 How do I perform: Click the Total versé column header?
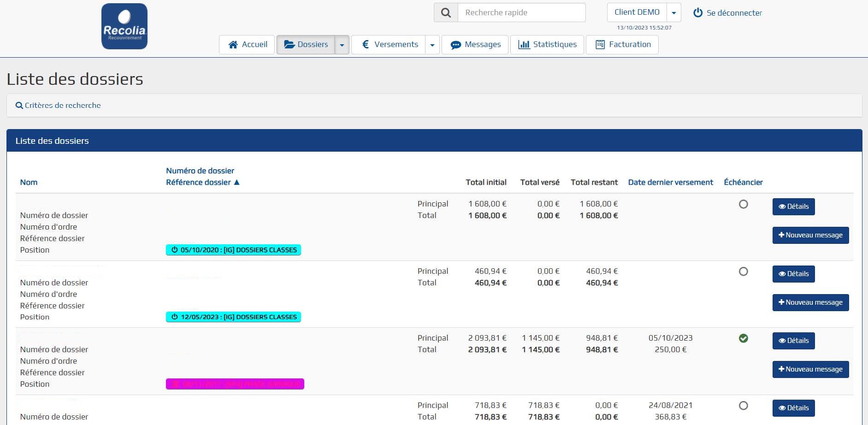click(540, 183)
